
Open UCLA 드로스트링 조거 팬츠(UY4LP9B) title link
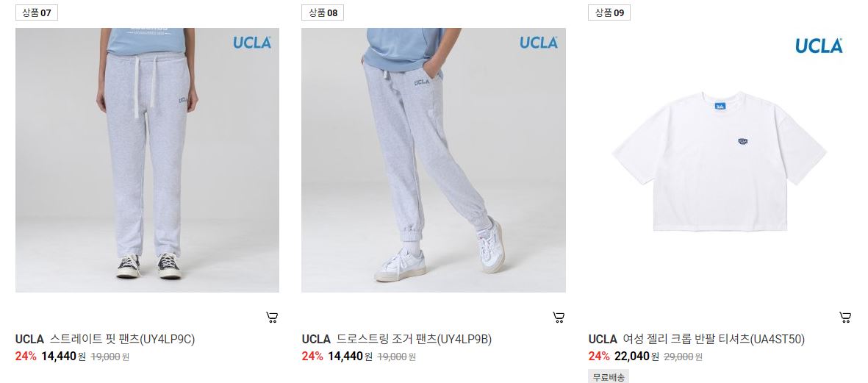[x=397, y=340]
